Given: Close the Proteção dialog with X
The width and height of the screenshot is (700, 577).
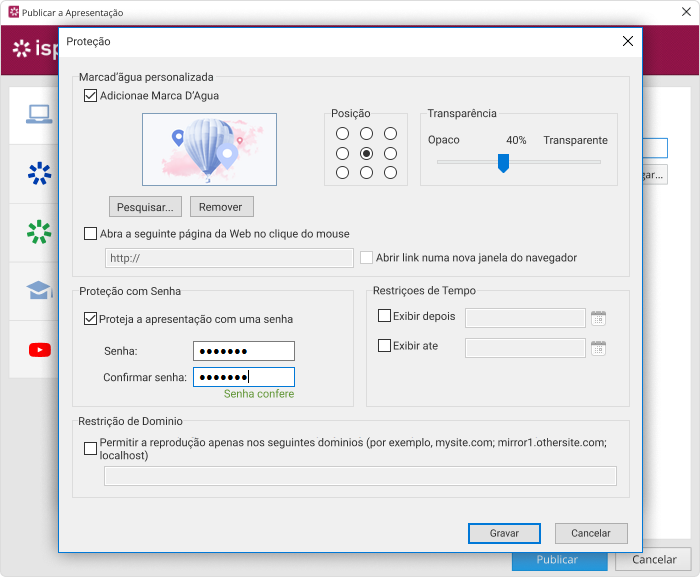Looking at the screenshot, I should 627,42.
